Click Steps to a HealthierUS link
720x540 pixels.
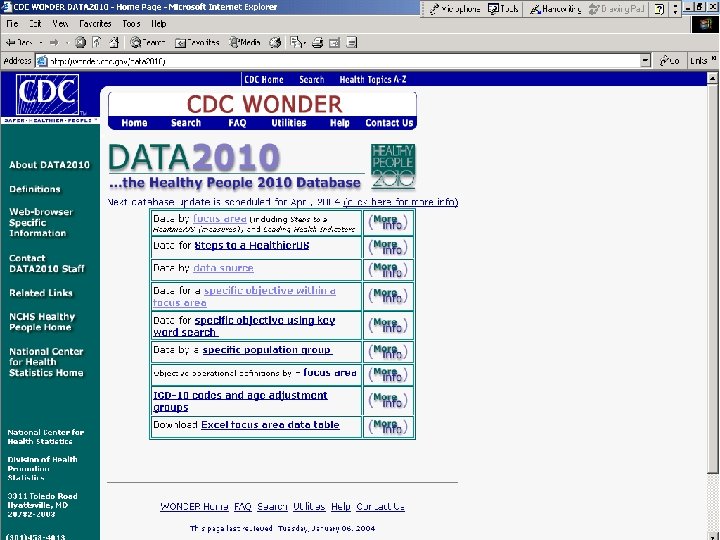252,245
